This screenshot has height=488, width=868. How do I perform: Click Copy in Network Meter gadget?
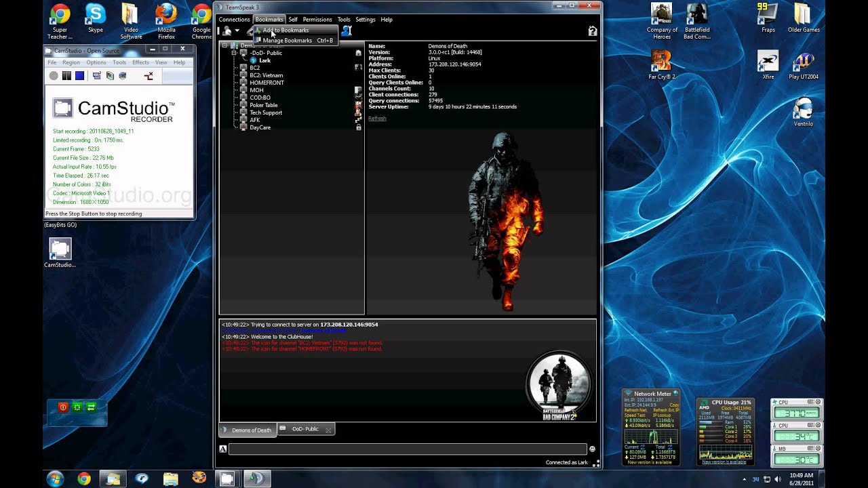674,405
